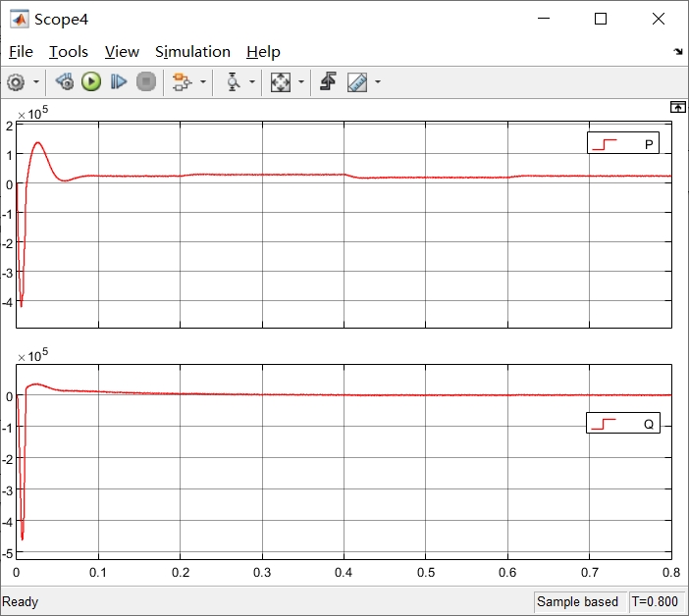Screen dimensions: 689x616
Task: Click the Sample based status text
Action: [x=577, y=601]
